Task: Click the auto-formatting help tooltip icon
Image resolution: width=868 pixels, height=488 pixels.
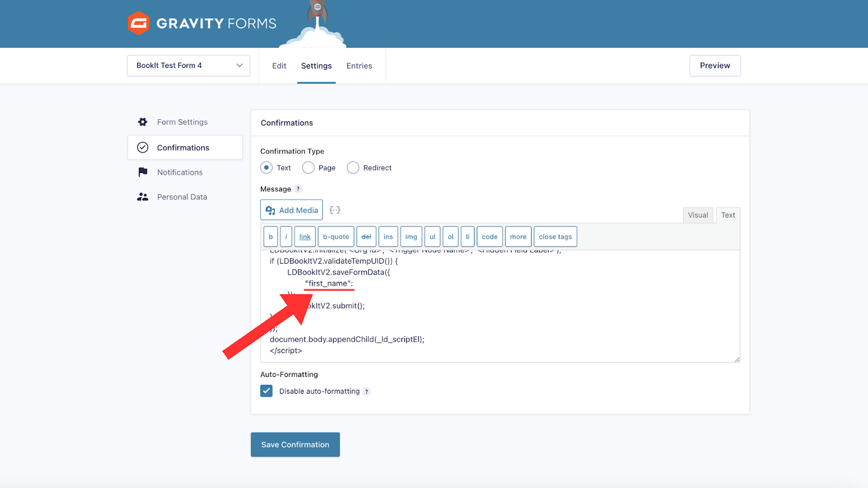Action: pyautogui.click(x=367, y=392)
